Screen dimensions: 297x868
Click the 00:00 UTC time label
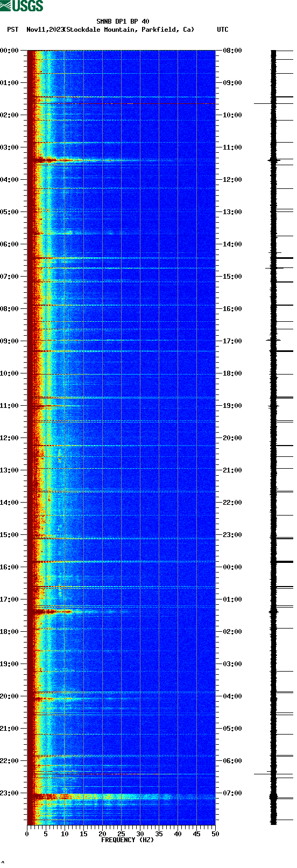tap(232, 567)
